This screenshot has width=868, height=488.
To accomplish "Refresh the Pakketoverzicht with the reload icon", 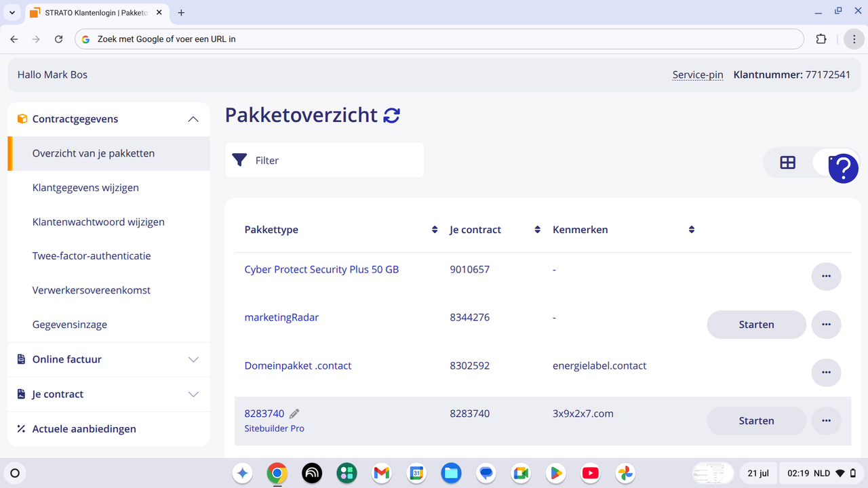I will (x=391, y=115).
